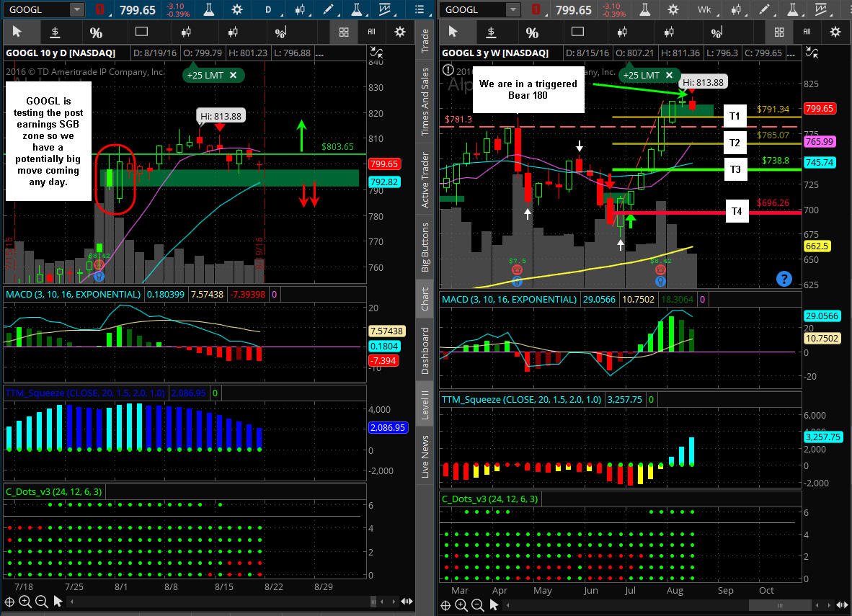Click the 662.5 price bubble on right axis
This screenshot has height=616, width=852.
tap(817, 246)
